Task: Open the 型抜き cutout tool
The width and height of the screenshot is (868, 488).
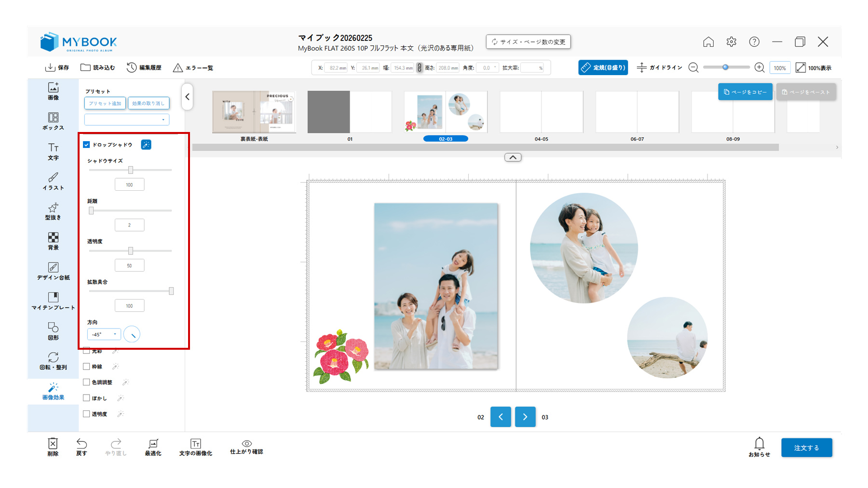Action: click(53, 211)
